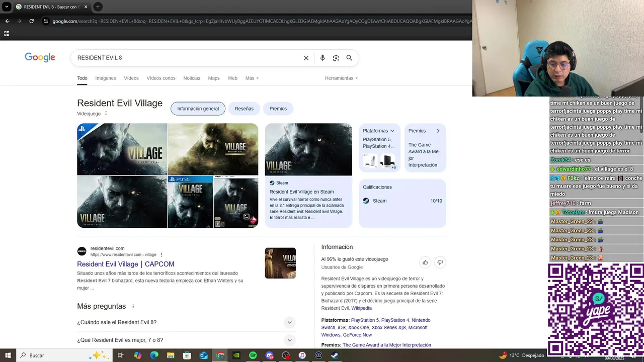644x362 pixels.
Task: Clear the search box with the X icon
Action: (x=306, y=58)
